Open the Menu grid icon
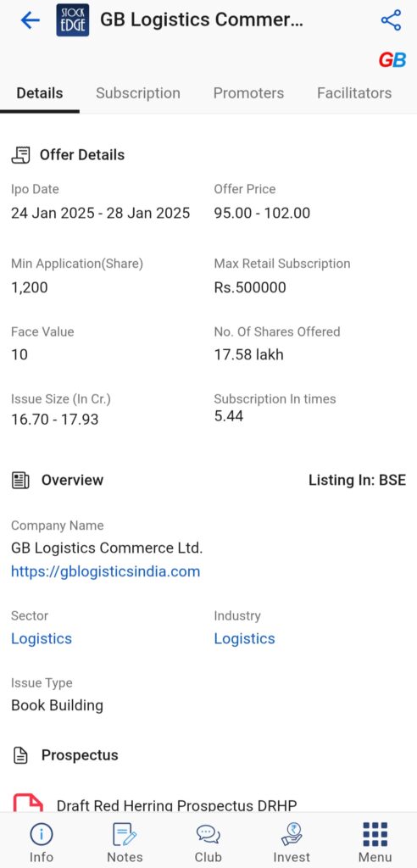 [375, 834]
